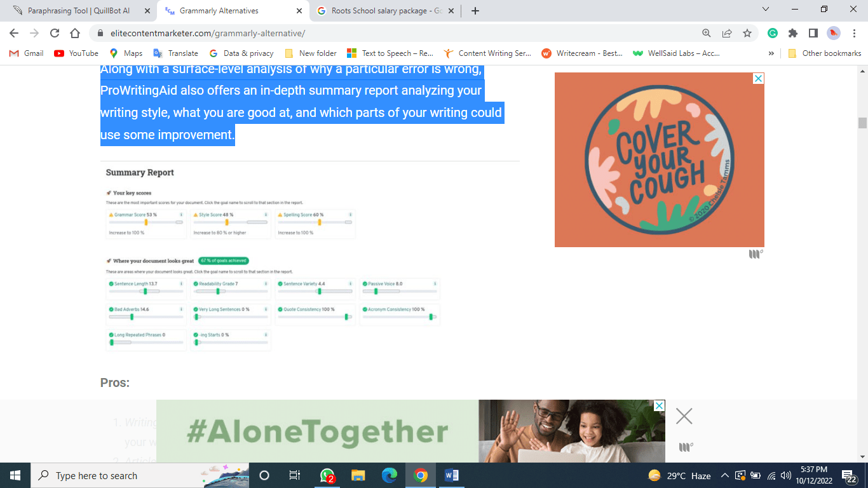Open the tab search dropdown arrow
Viewport: 868px width, 488px height.
(766, 9)
